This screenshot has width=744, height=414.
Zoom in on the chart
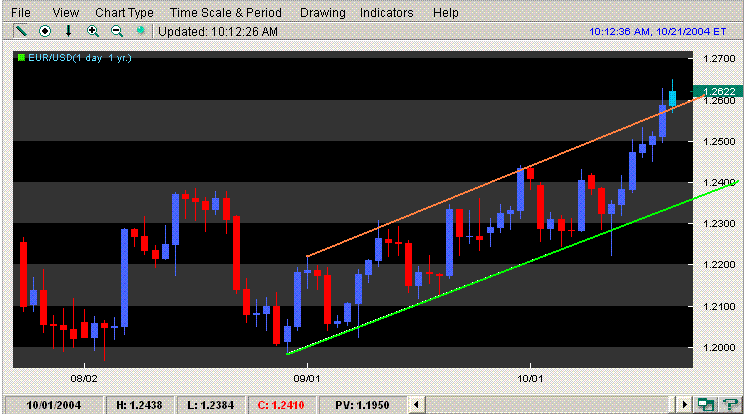[93, 31]
